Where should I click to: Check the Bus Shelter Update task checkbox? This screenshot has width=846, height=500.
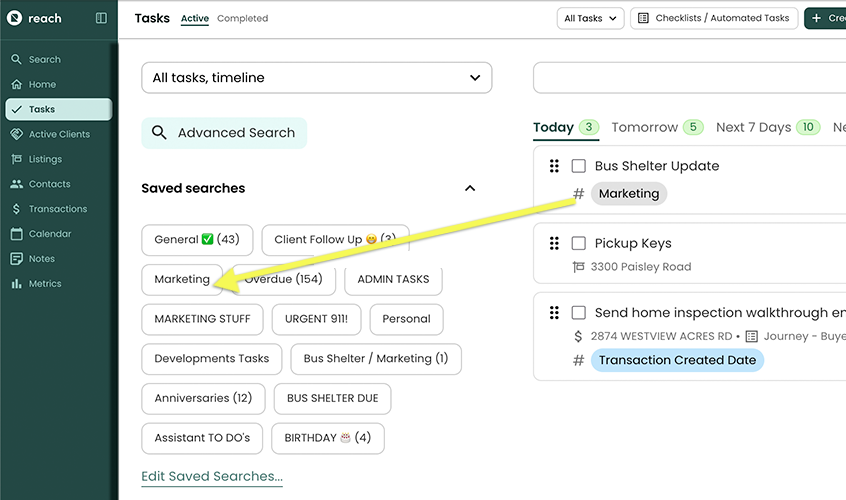[x=578, y=166]
